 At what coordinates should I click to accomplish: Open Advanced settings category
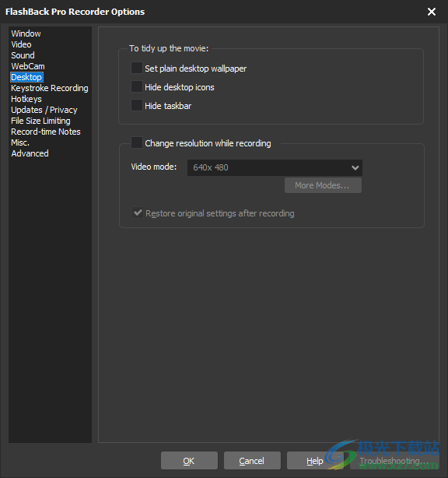pyautogui.click(x=30, y=153)
